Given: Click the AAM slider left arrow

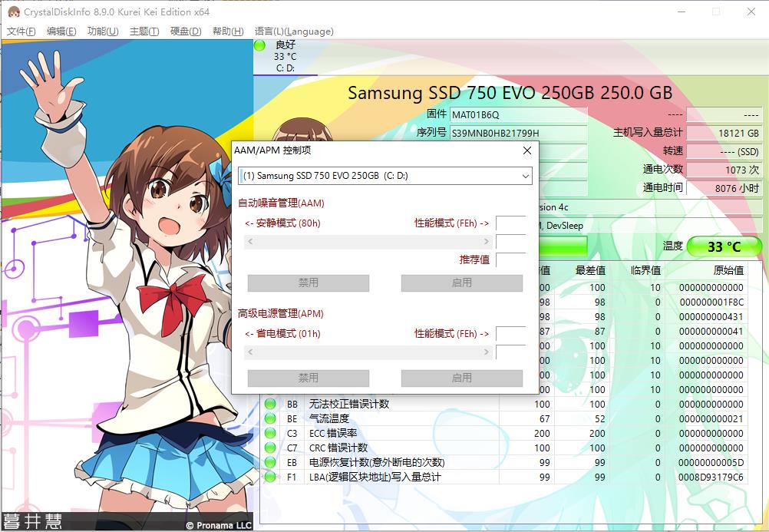Looking at the screenshot, I should point(250,242).
